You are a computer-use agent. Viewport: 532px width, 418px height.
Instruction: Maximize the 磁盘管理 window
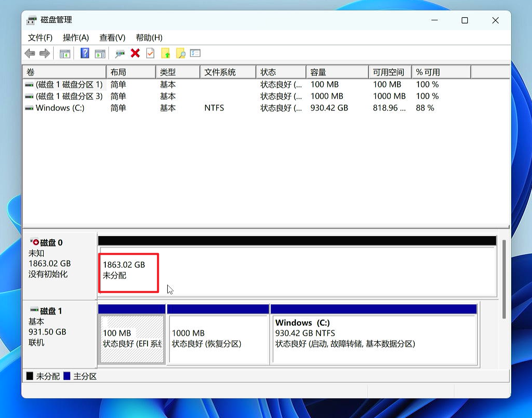(x=465, y=20)
